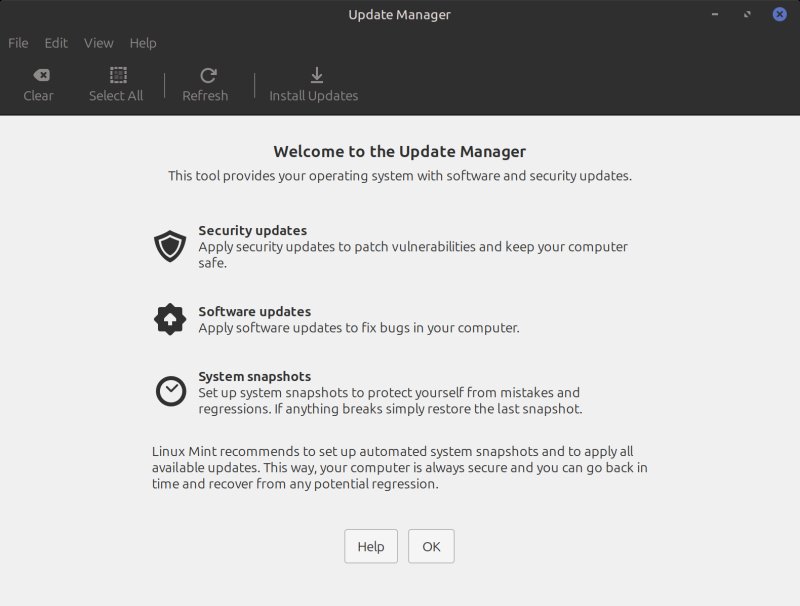Click the Security updates shield icon
Screen dimensions: 800x606
(170, 244)
